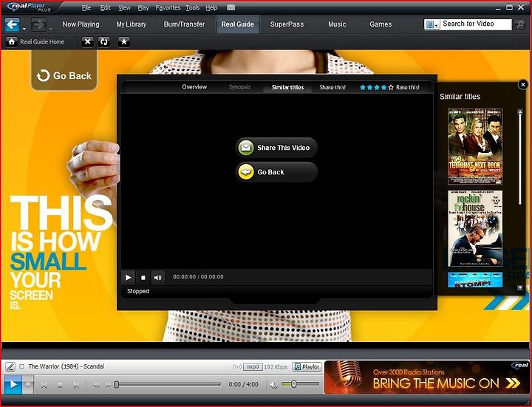
Task: Open the Games tab
Action: click(381, 24)
